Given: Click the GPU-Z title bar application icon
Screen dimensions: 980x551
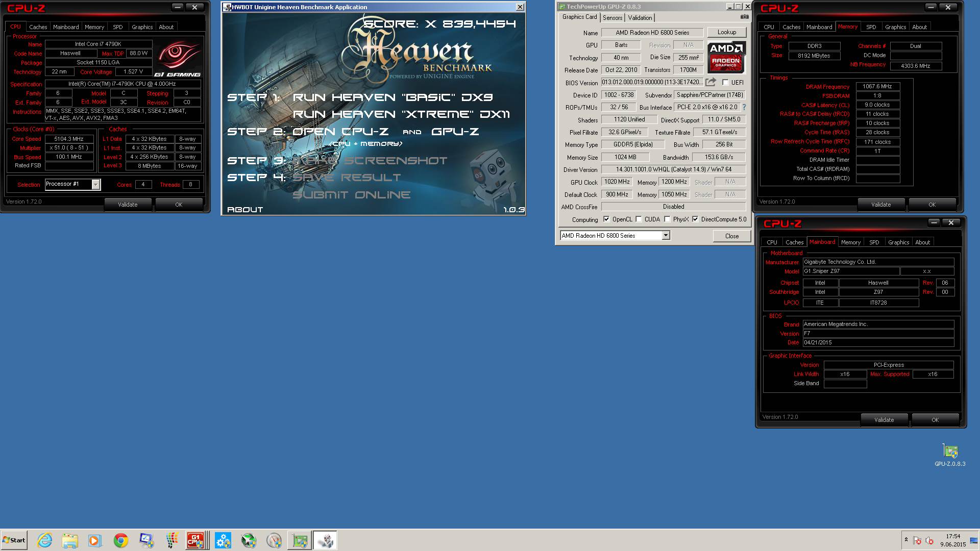Looking at the screenshot, I should (x=562, y=7).
